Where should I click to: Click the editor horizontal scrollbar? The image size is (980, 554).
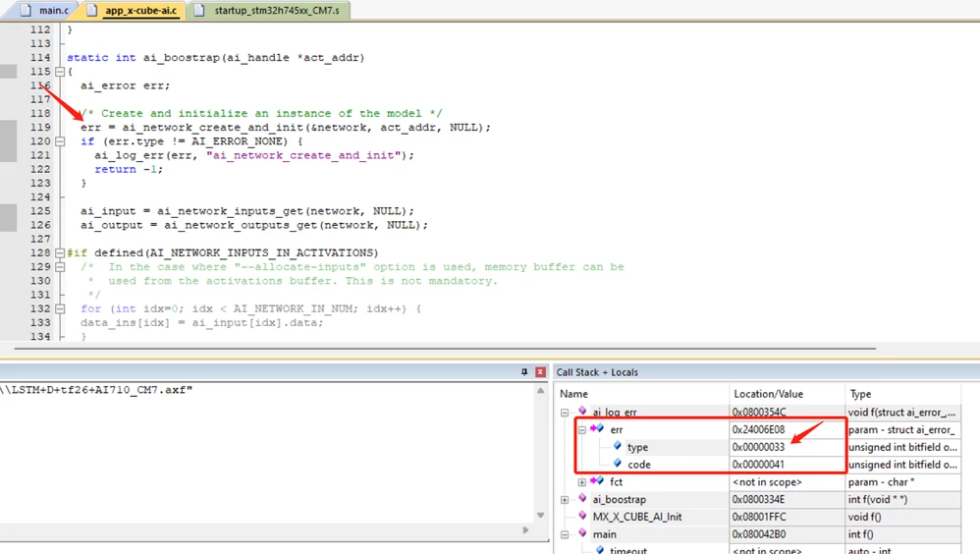click(445, 349)
